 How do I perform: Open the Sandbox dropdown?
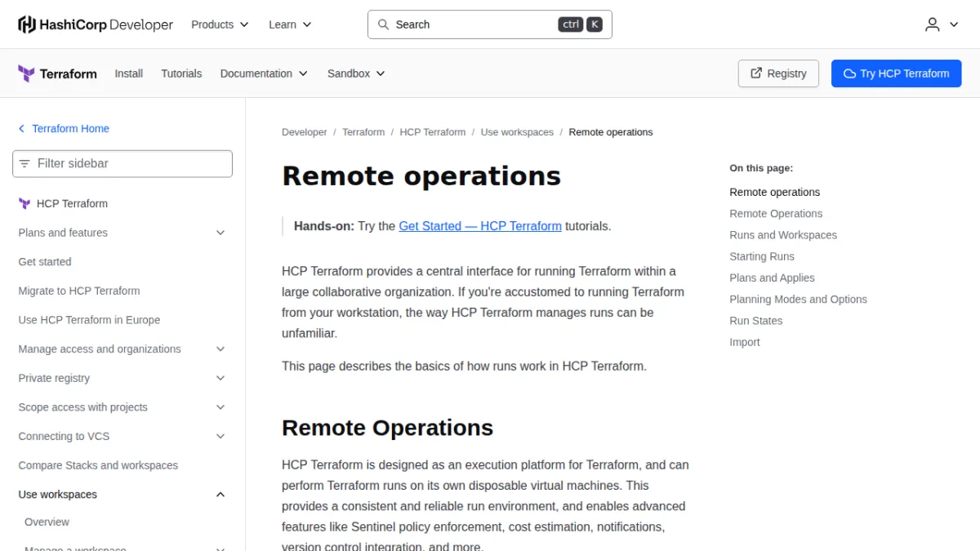356,73
